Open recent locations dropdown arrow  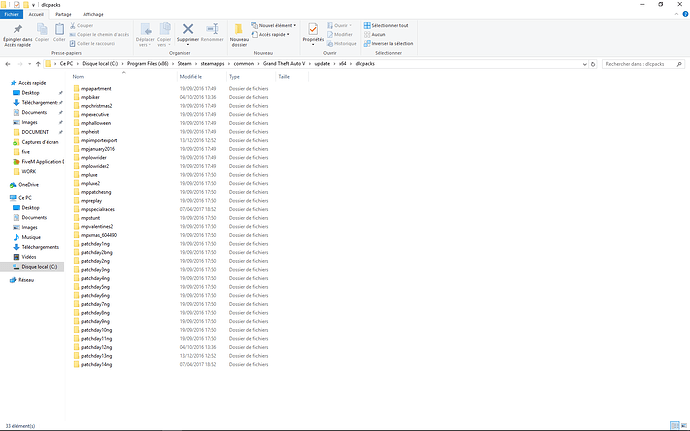[x=29, y=64]
